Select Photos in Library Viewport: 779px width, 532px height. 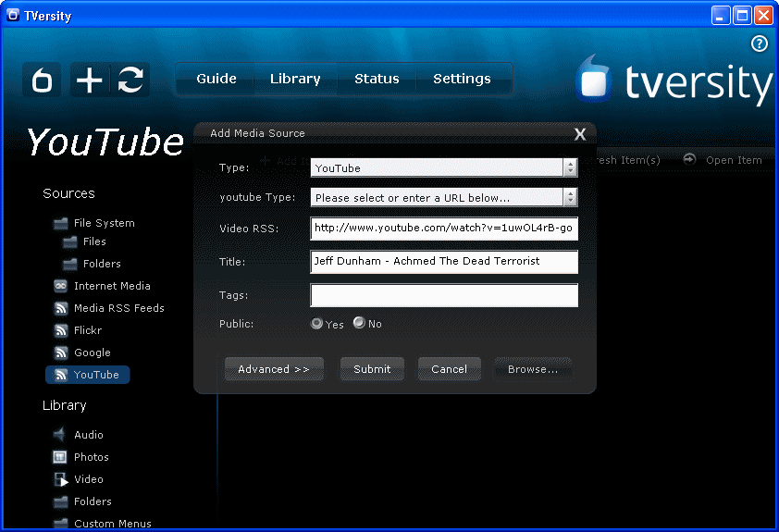point(91,457)
